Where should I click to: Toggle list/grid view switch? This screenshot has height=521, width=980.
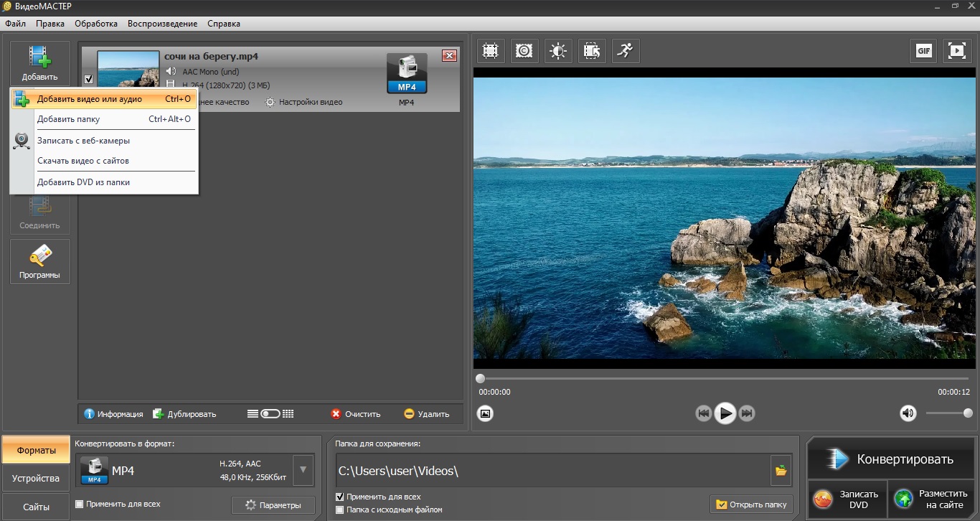click(270, 414)
